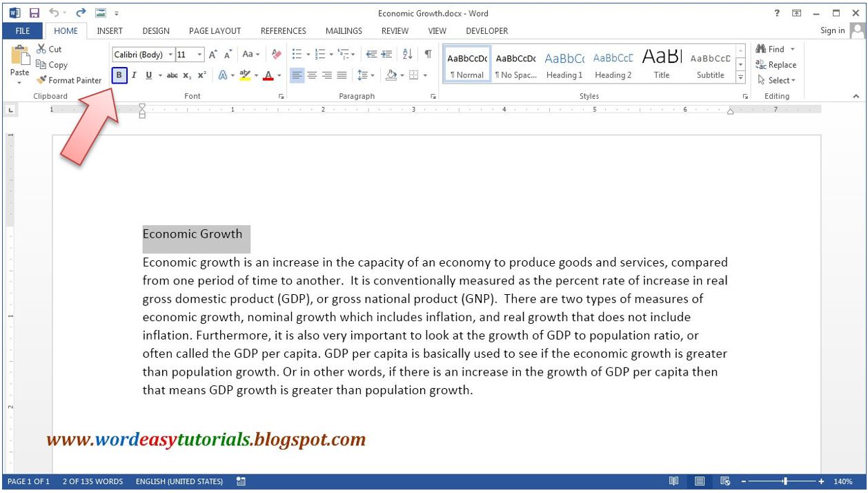Screen dimensions: 868x493
Task: Enable the Justify alignment option
Action: coord(343,75)
